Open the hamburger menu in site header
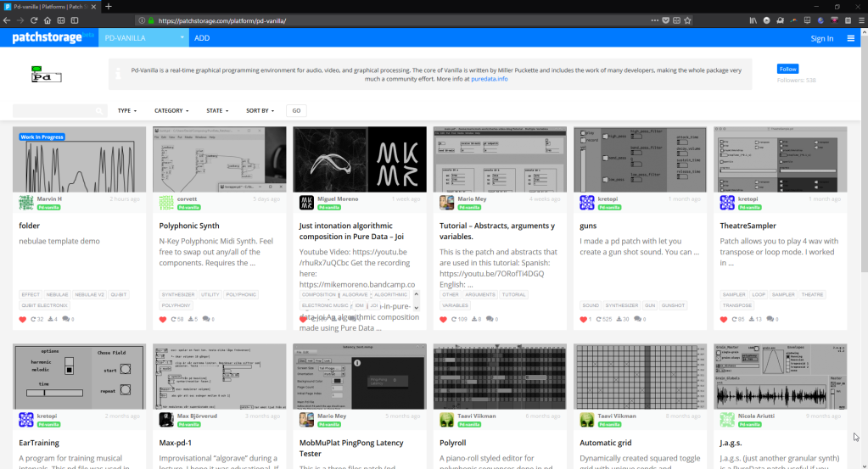Viewport: 868px width, 469px height. 851,38
